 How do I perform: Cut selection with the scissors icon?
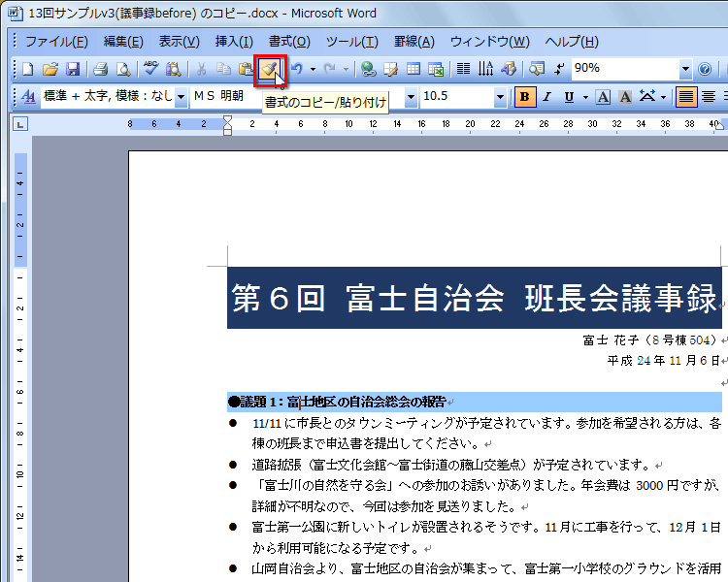201,70
